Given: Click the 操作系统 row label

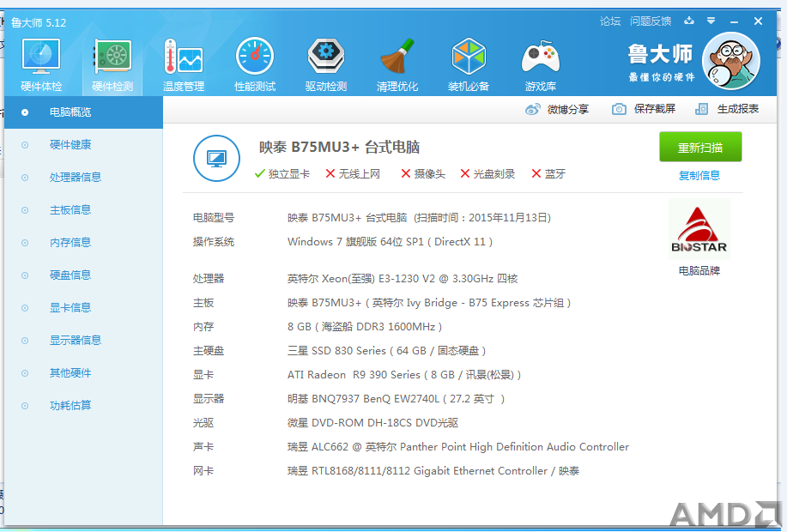Looking at the screenshot, I should 214,242.
